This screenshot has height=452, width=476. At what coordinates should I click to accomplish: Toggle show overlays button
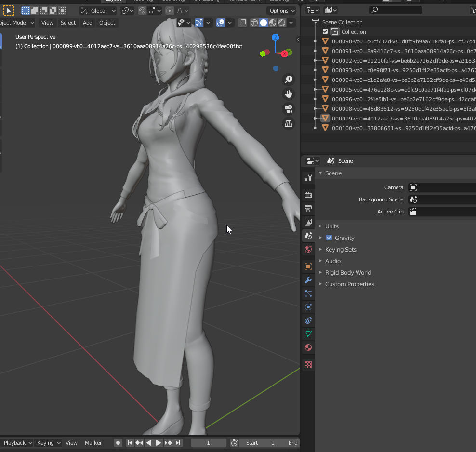pyautogui.click(x=221, y=23)
